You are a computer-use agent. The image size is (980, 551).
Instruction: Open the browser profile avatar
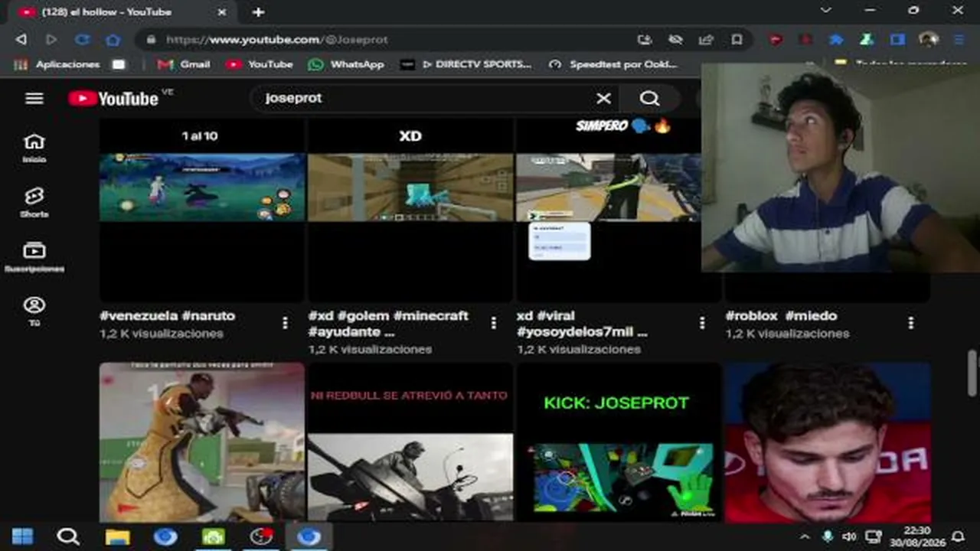click(929, 39)
